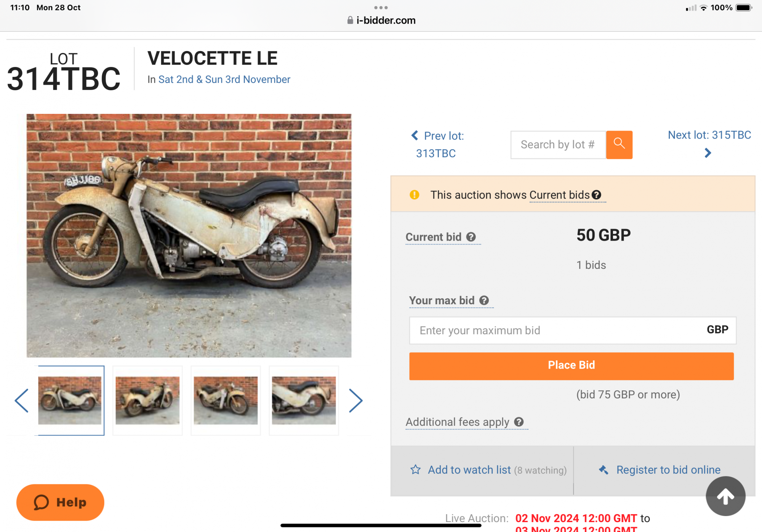Tap the scroll-to-top arrow button
The image size is (762, 532).
point(725,496)
